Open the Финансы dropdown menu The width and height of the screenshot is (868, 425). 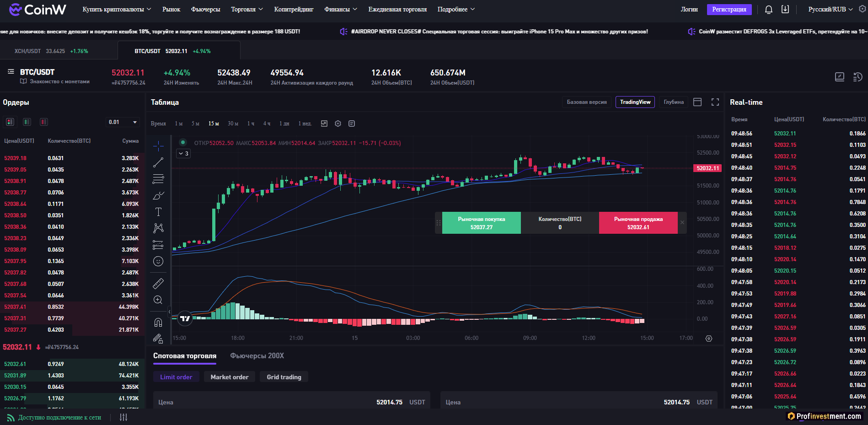(341, 9)
